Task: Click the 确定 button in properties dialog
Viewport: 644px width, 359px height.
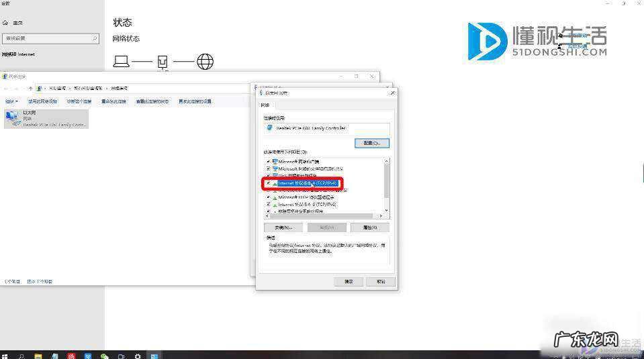Action: click(x=349, y=281)
